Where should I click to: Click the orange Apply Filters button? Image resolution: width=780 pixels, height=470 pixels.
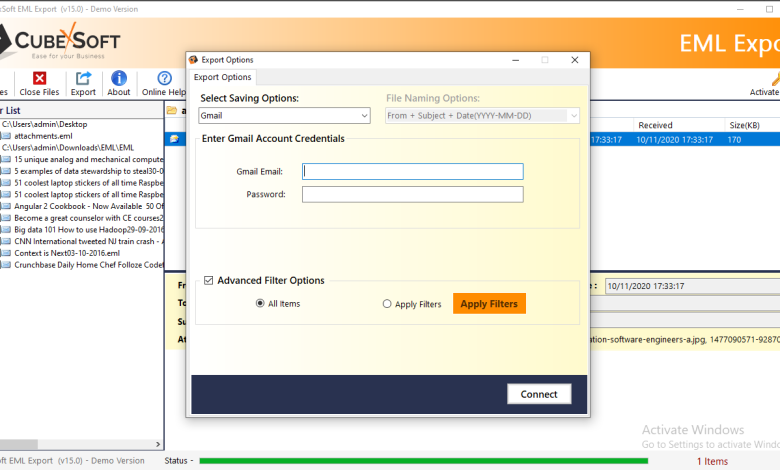click(489, 303)
